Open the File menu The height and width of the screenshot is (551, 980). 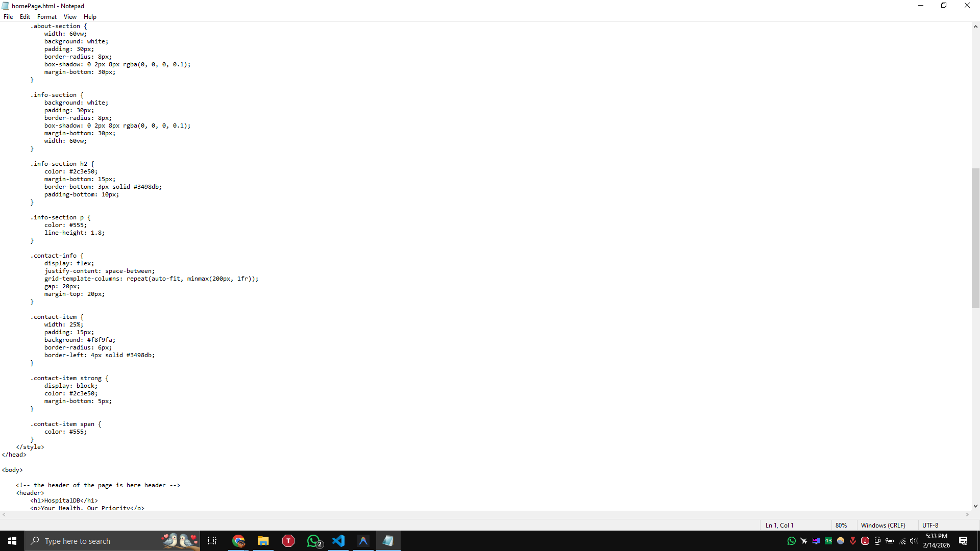[x=8, y=16]
